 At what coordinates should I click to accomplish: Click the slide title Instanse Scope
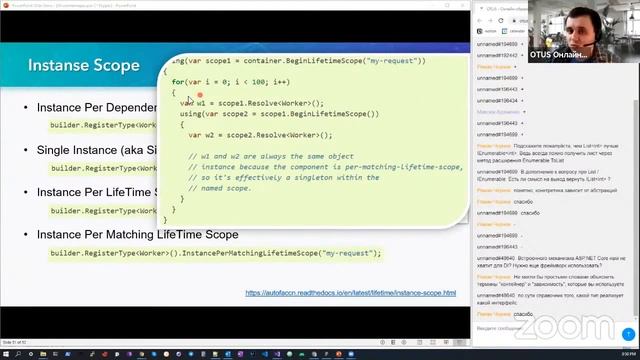(84, 65)
